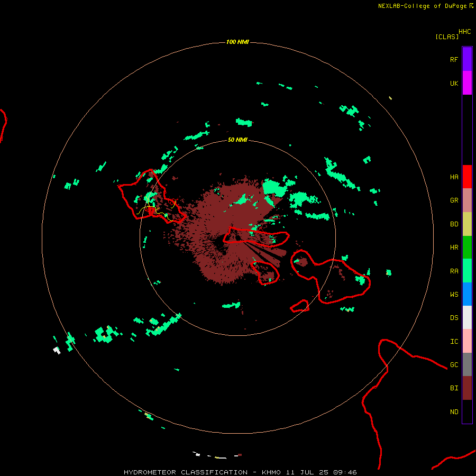The height and width of the screenshot is (476, 476).
Task: Click the GC gray color swatch
Action: [x=467, y=364]
